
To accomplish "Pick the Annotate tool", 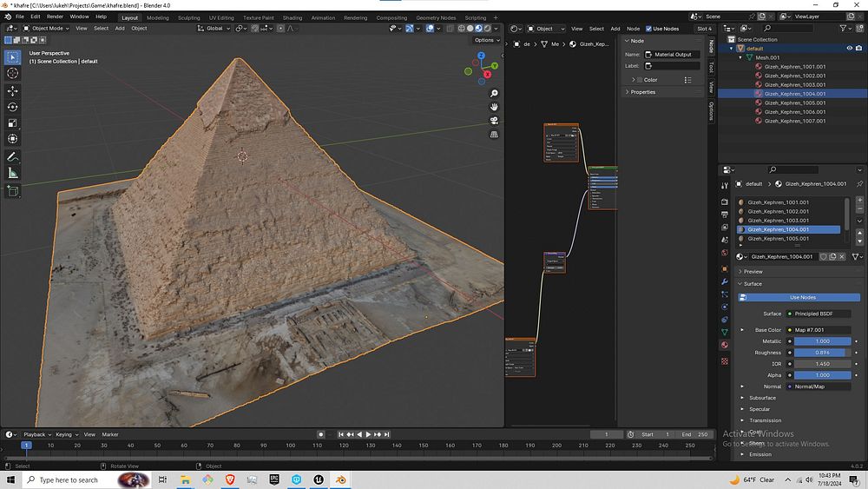I will click(13, 157).
